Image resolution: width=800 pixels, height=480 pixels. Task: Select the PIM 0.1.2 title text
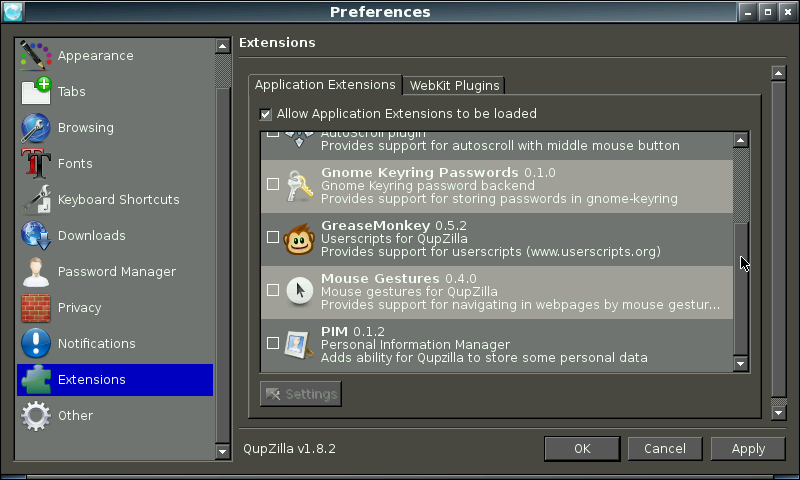[353, 332]
